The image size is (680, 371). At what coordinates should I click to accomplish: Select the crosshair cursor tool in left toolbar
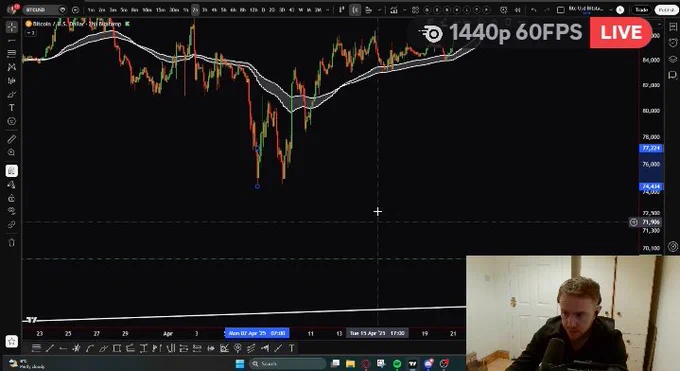(12, 27)
